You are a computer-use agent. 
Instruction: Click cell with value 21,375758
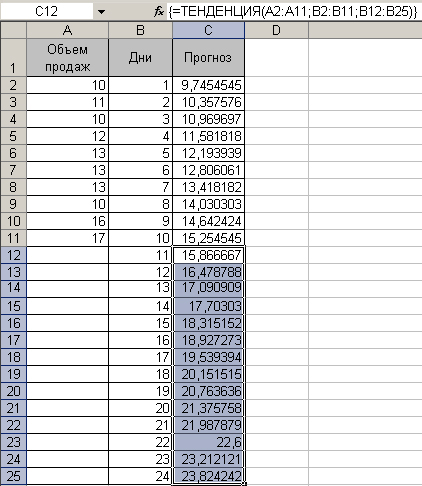click(208, 408)
